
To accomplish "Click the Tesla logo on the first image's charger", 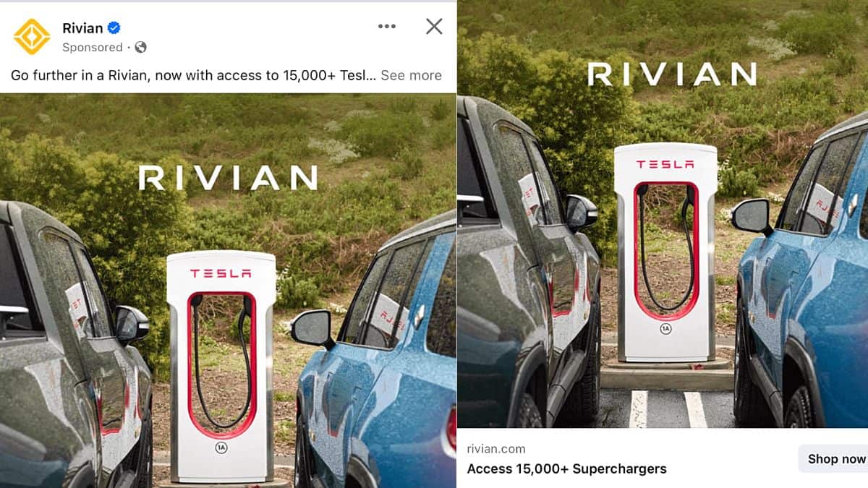I will [x=221, y=273].
